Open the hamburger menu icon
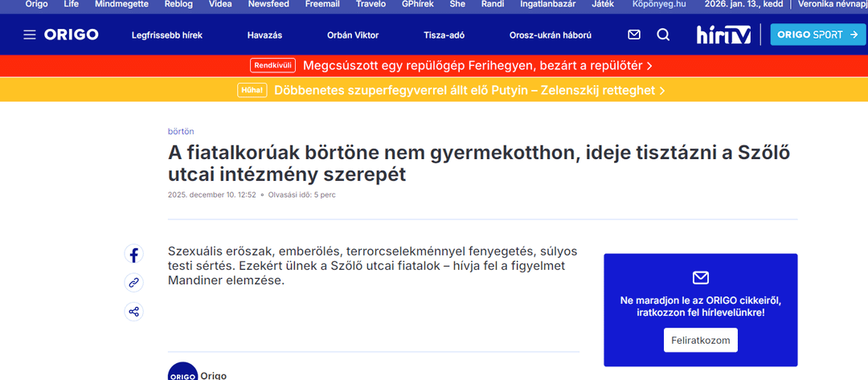The image size is (868, 380). point(30,35)
